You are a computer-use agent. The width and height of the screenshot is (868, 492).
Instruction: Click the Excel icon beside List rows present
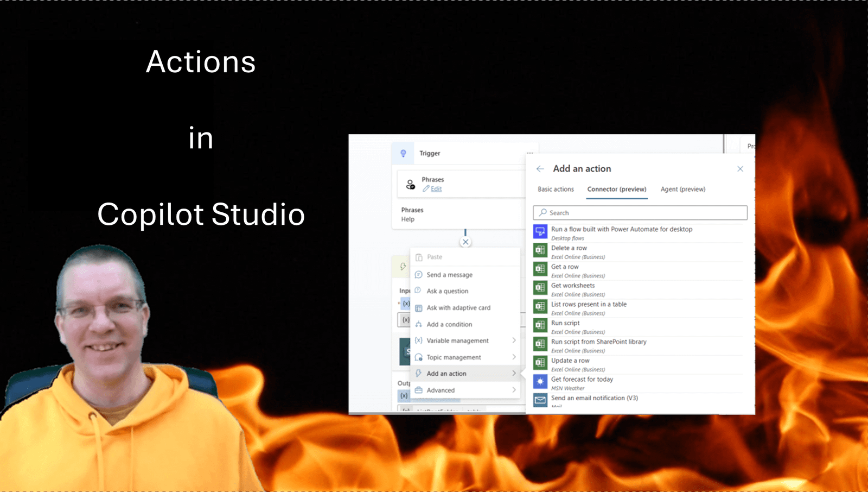[x=540, y=307]
